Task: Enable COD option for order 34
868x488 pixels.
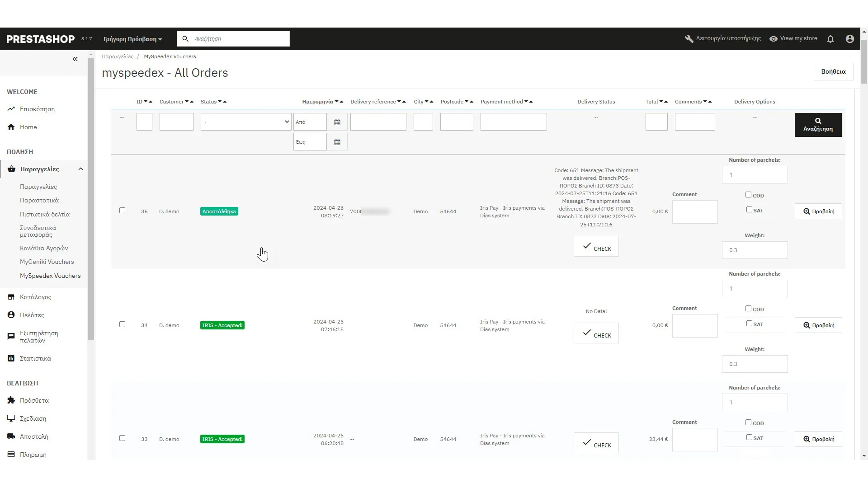Action: [x=748, y=309]
